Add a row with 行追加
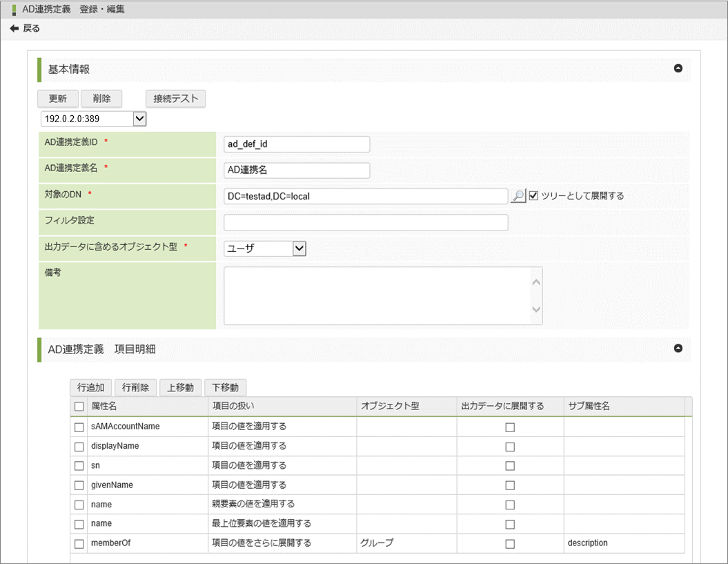Image resolution: width=728 pixels, height=564 pixels. (90, 387)
